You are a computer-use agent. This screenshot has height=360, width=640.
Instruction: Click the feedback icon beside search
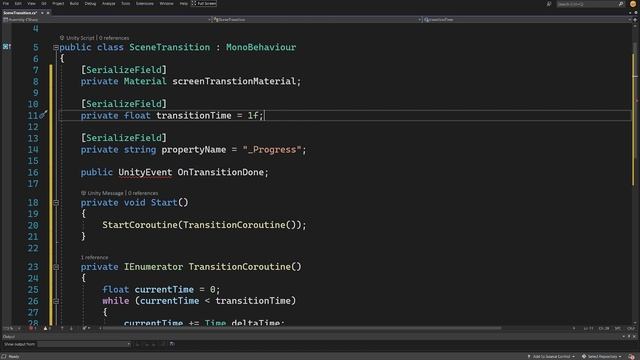coord(549,4)
